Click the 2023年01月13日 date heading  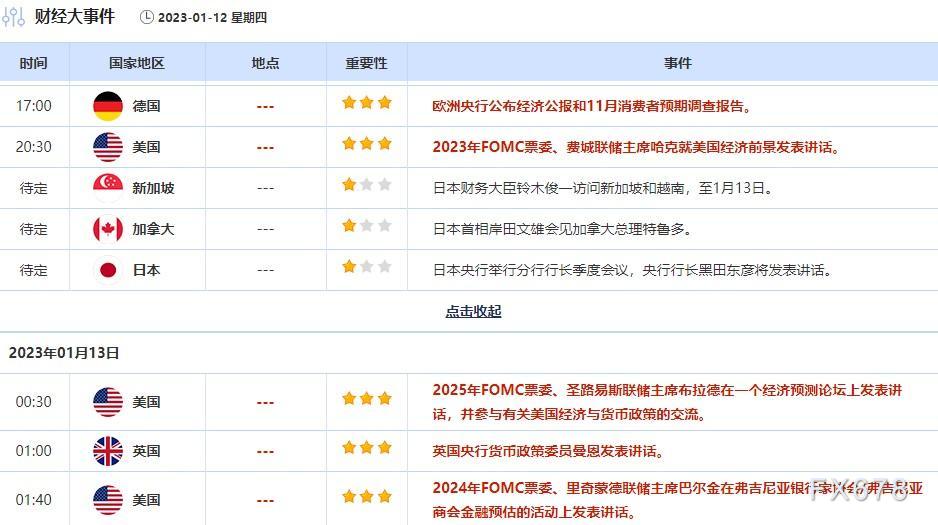pyautogui.click(x=64, y=353)
